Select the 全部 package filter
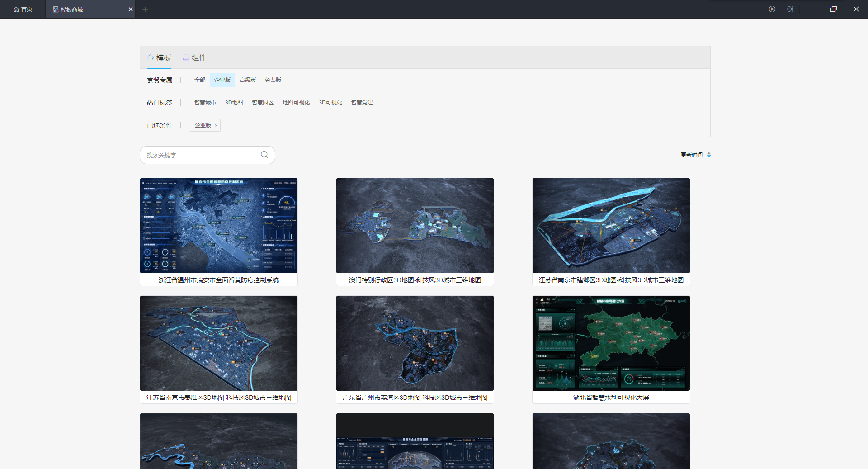Image resolution: width=868 pixels, height=469 pixels. pyautogui.click(x=200, y=80)
